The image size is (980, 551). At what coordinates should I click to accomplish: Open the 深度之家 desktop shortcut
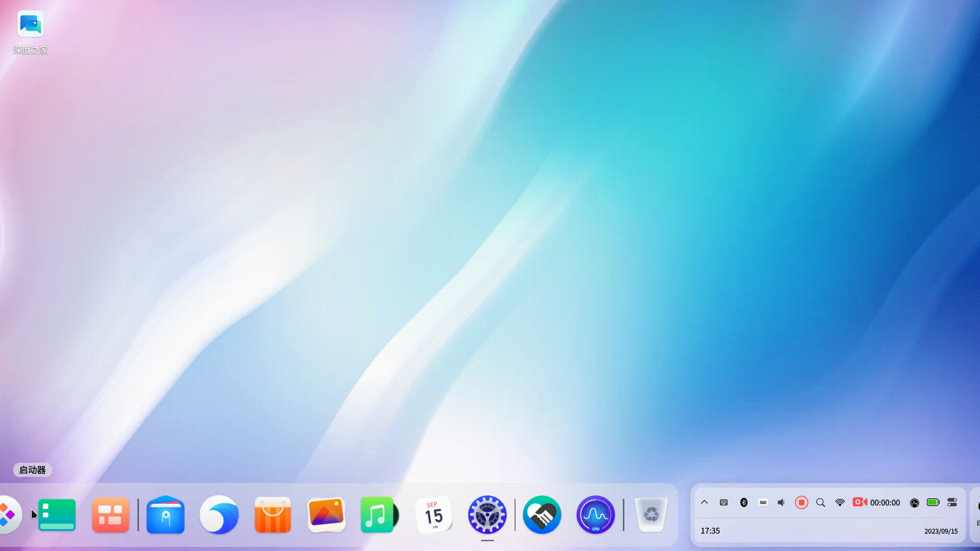(x=30, y=24)
